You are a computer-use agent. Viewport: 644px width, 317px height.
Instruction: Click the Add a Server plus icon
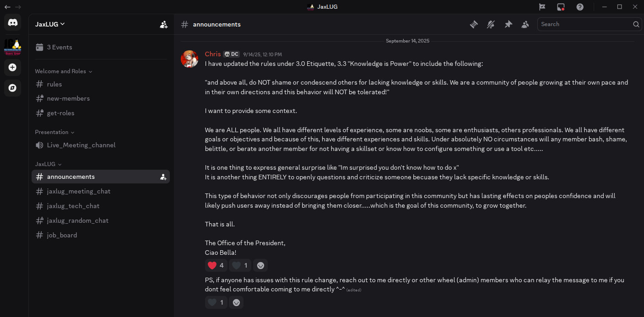13,68
